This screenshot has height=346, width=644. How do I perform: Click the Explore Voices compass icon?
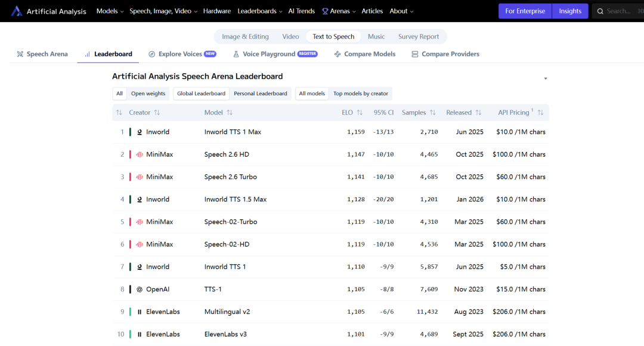152,54
